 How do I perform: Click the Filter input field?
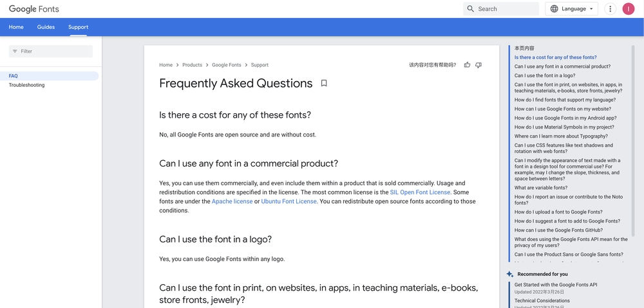point(51,51)
